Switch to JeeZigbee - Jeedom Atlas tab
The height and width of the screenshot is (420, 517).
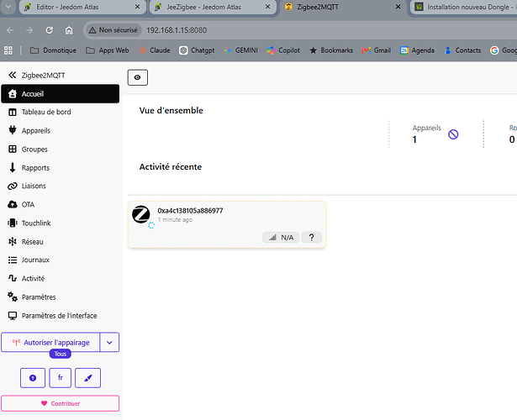[213, 7]
